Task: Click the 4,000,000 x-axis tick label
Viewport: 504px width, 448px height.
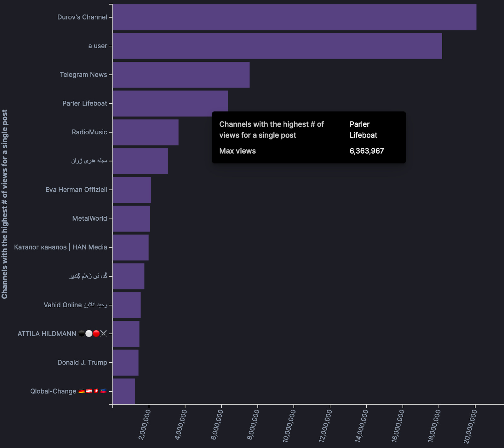Action: pyautogui.click(x=181, y=425)
